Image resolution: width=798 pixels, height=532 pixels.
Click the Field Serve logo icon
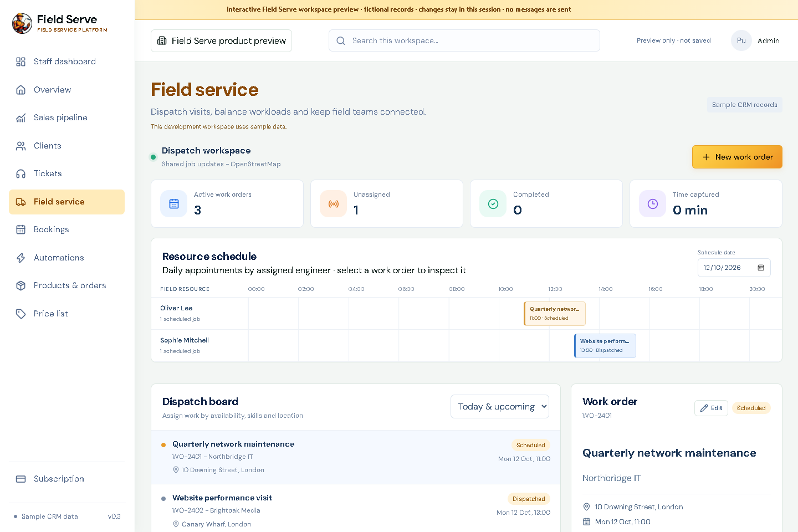pos(22,23)
